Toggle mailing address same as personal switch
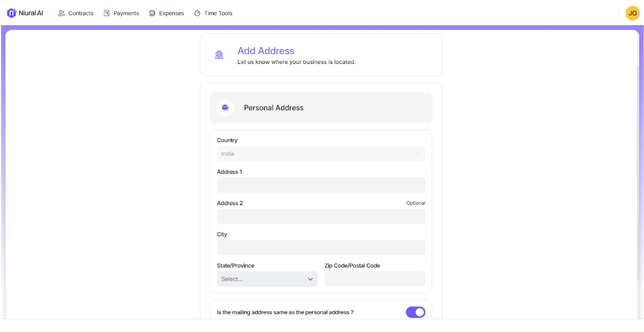Screen dimensions: 644x332 (x=415, y=312)
